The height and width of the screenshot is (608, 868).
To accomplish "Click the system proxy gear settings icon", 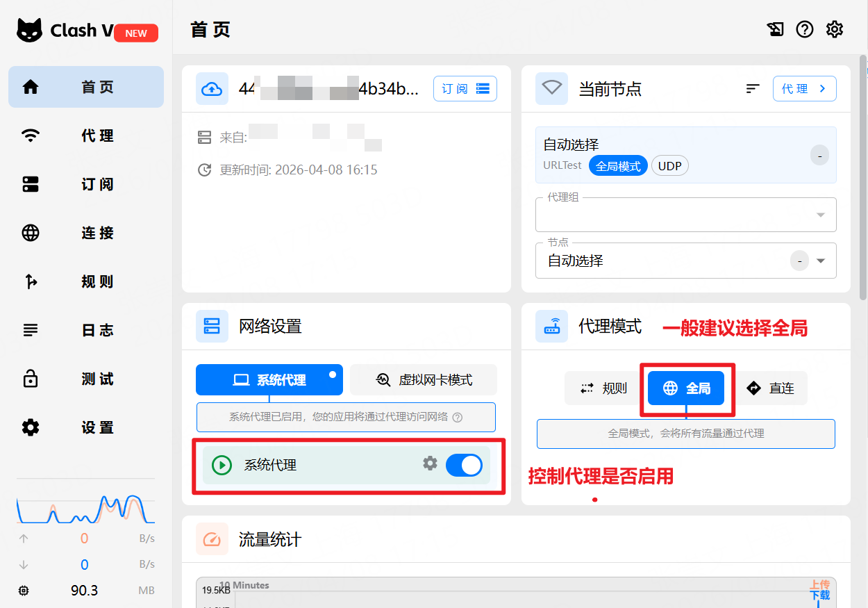I will coord(430,463).
